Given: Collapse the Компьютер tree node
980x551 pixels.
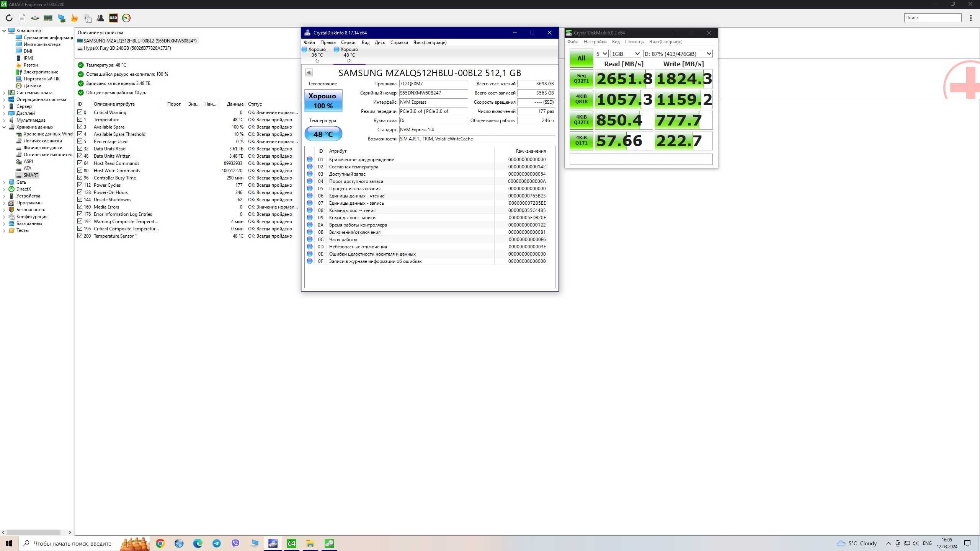Looking at the screenshot, I should point(4,31).
